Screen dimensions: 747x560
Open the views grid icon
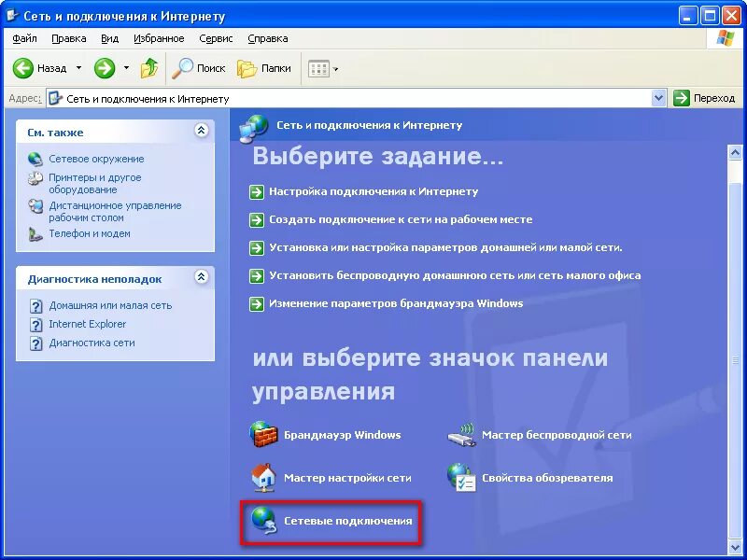(318, 69)
